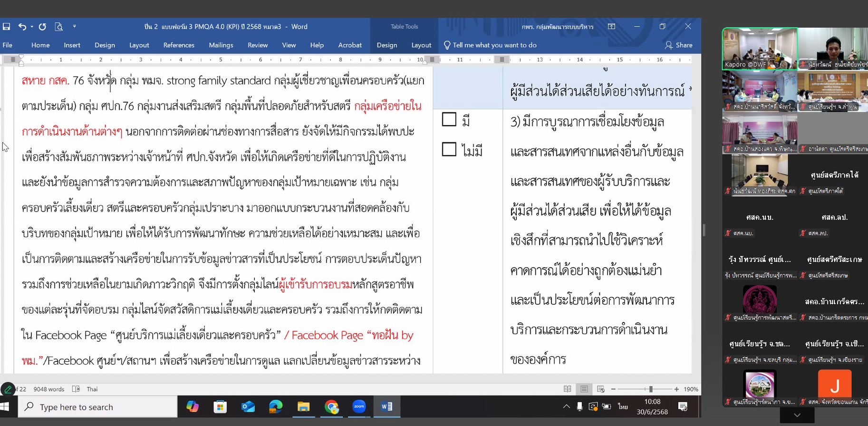Click the Redo/Repeat icon
The image size is (868, 426).
[x=42, y=27]
